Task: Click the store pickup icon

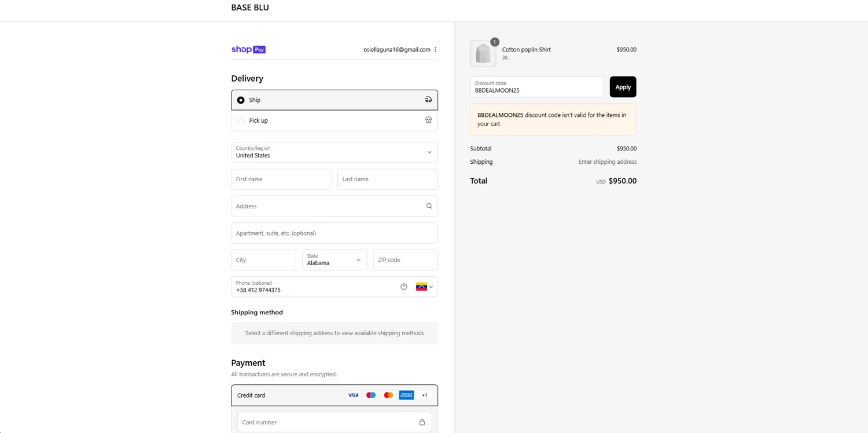Action: pyautogui.click(x=428, y=120)
